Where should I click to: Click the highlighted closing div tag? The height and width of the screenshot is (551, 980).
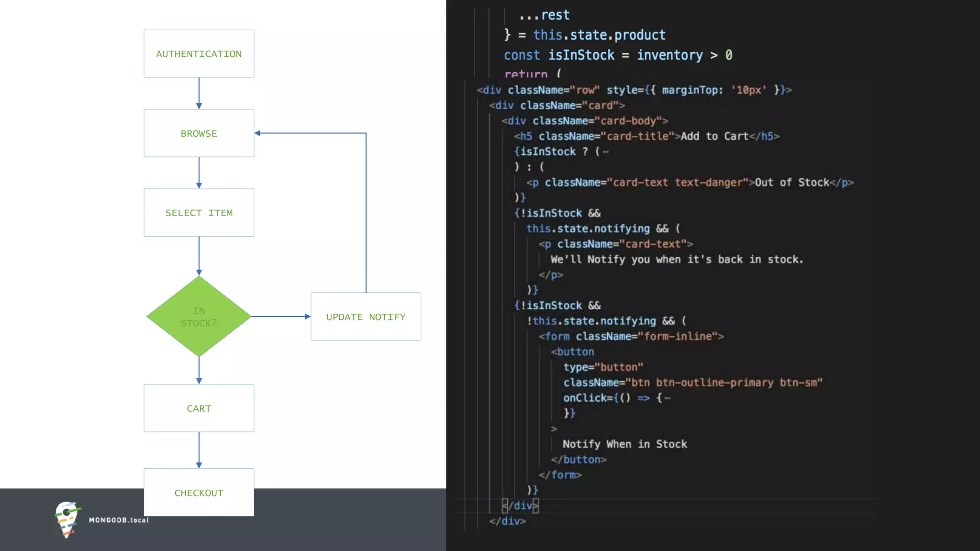[521, 506]
